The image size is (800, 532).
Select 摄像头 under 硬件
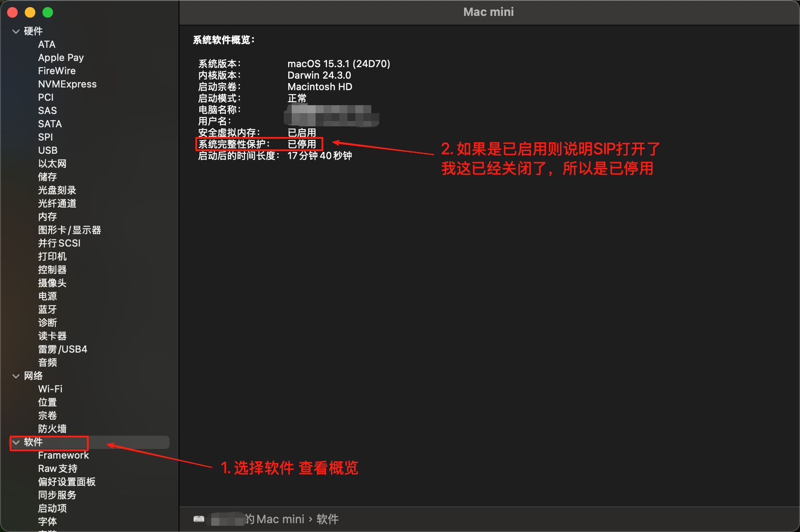(53, 283)
